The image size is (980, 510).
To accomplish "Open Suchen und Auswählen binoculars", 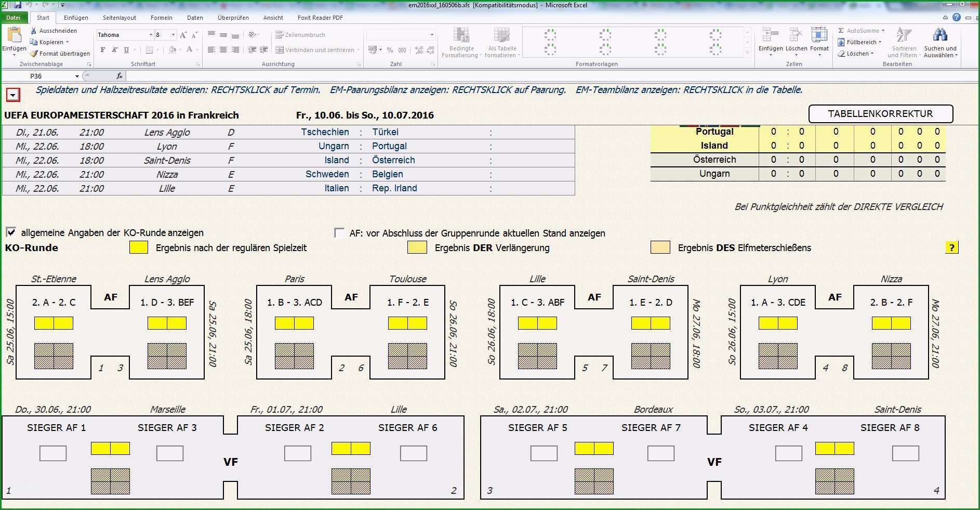I will 940,35.
